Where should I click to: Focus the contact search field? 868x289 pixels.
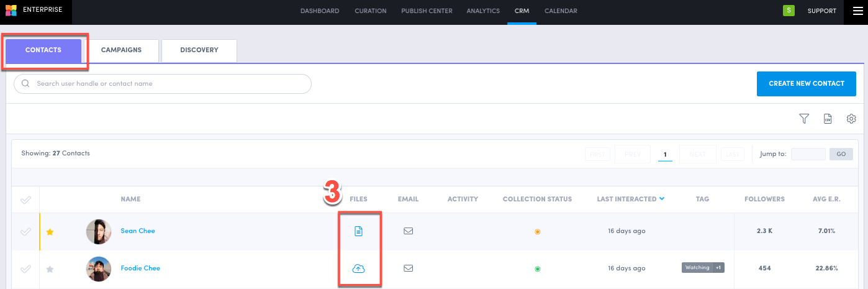click(163, 84)
